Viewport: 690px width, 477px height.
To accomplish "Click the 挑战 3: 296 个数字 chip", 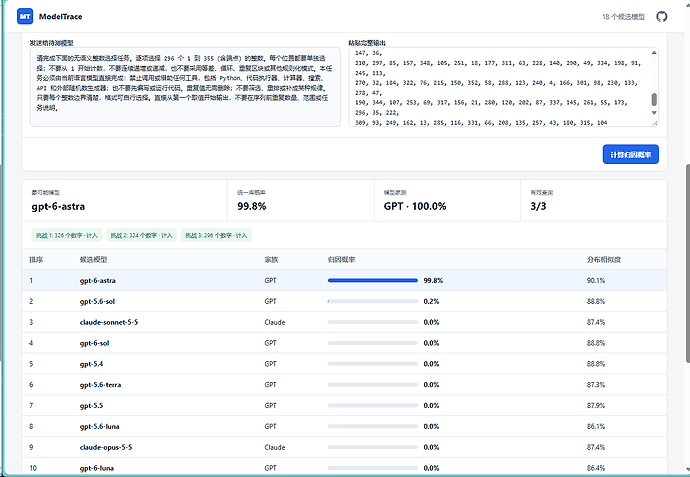I will coord(217,235).
